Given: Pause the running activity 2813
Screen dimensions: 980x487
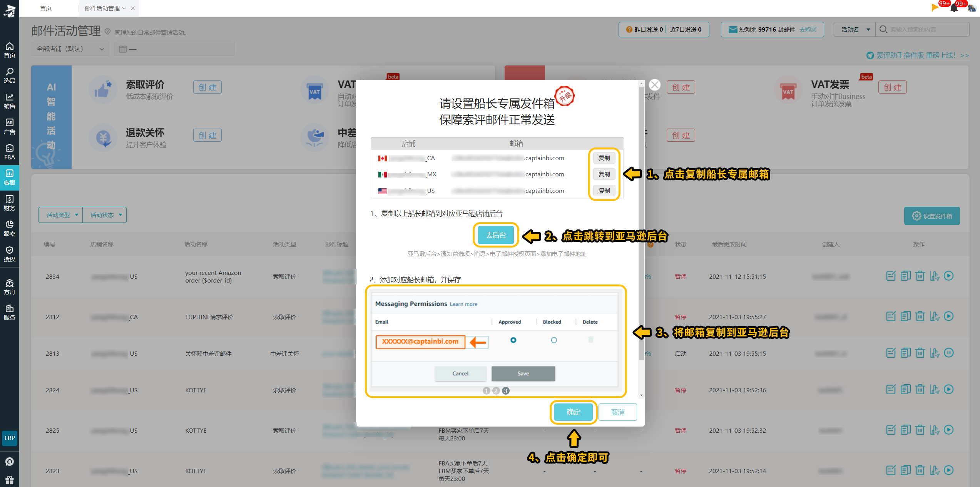Looking at the screenshot, I should pyautogui.click(x=949, y=353).
